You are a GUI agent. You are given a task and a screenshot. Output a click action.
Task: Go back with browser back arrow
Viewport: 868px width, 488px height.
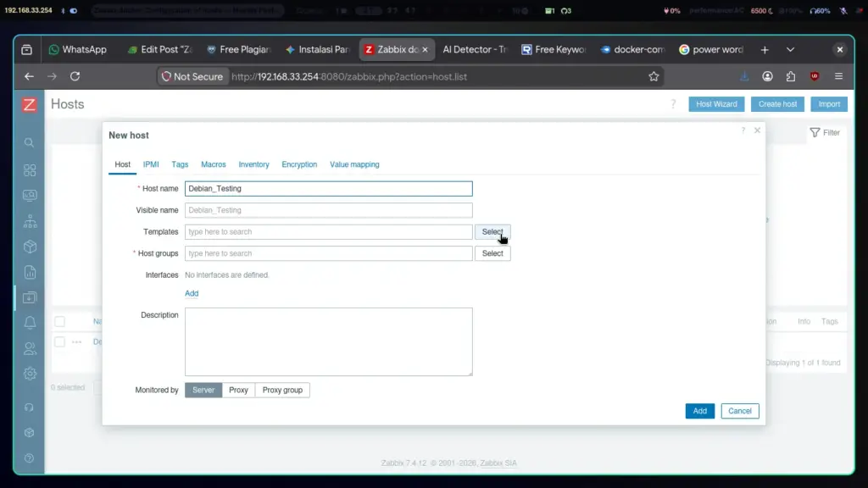tap(29, 76)
